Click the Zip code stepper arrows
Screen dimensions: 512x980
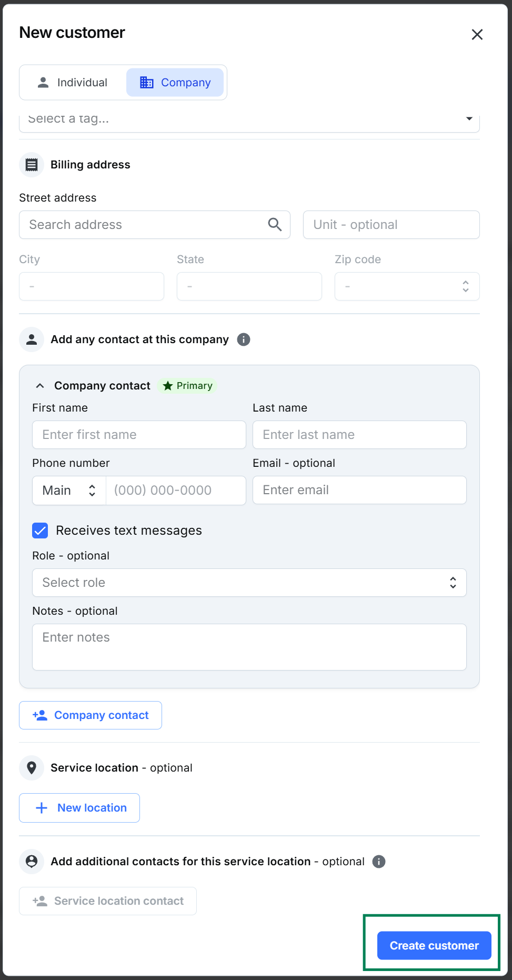(466, 286)
